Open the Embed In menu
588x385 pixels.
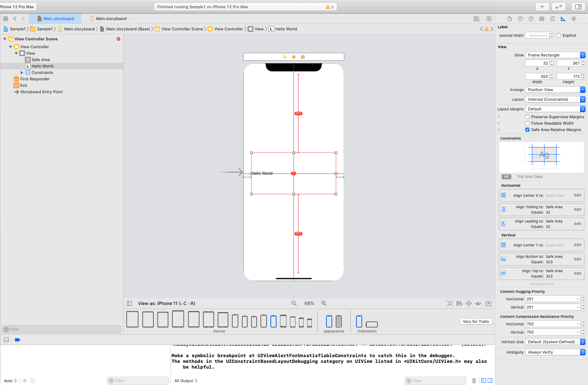(x=488, y=303)
